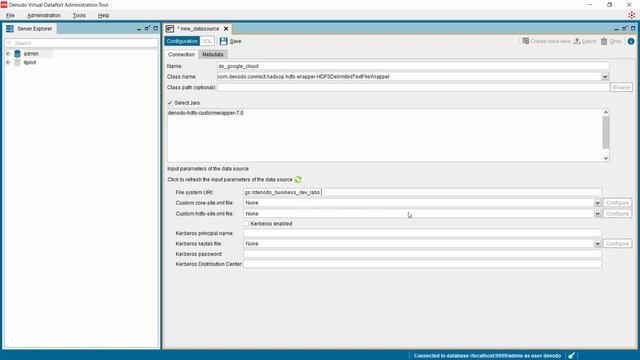Switch to the VQL view button
The width and height of the screenshot is (640, 360).
tap(207, 41)
